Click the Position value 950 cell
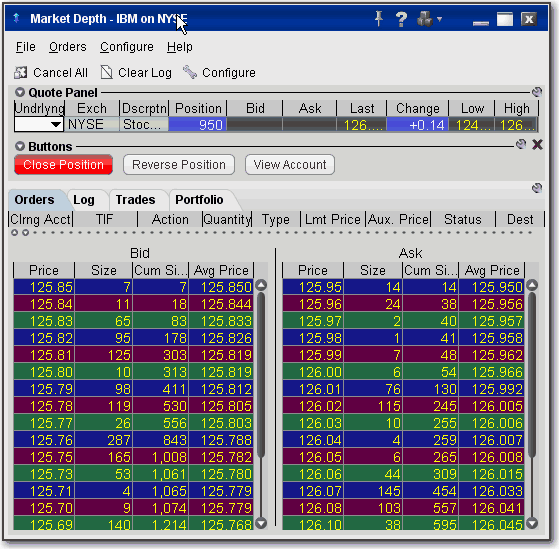559x549 pixels. [198, 125]
